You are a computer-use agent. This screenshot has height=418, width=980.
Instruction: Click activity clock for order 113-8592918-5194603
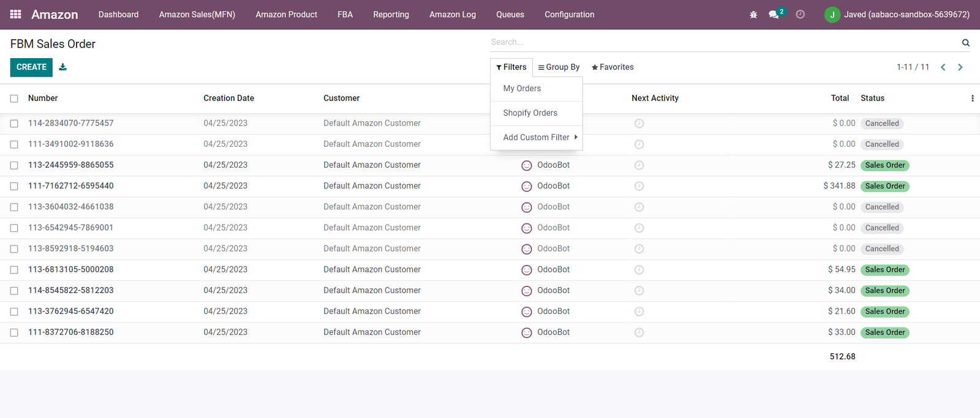[639, 249]
